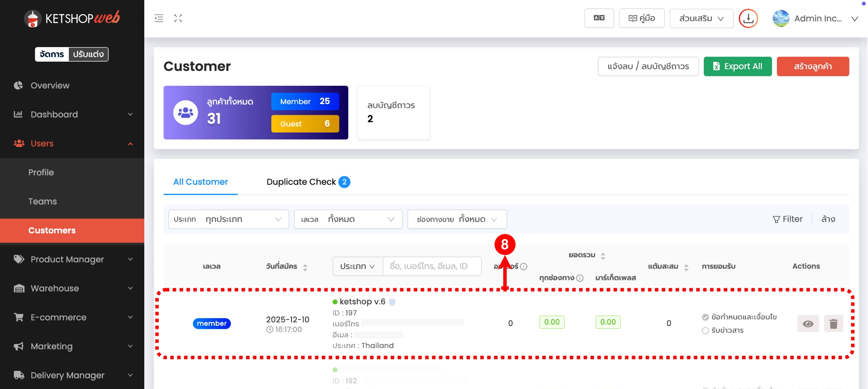Click the customer search input field
This screenshot has width=868, height=389.
coord(432,266)
